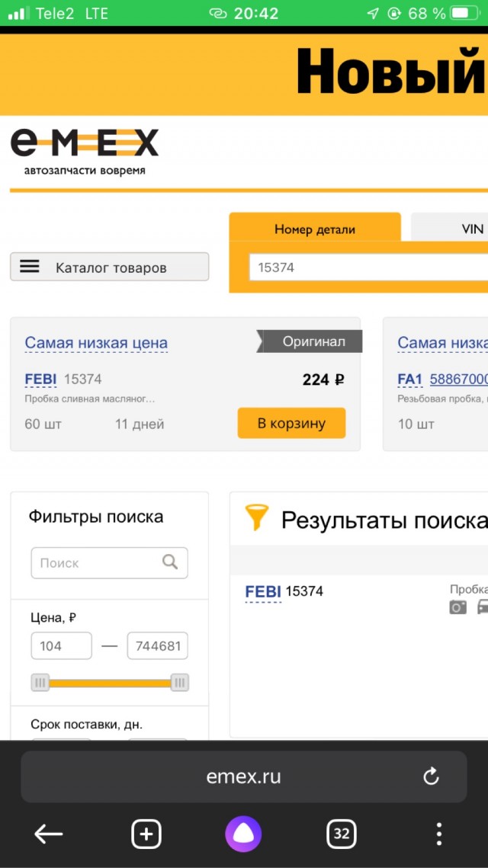Click the funnel icon near search results

257,517
